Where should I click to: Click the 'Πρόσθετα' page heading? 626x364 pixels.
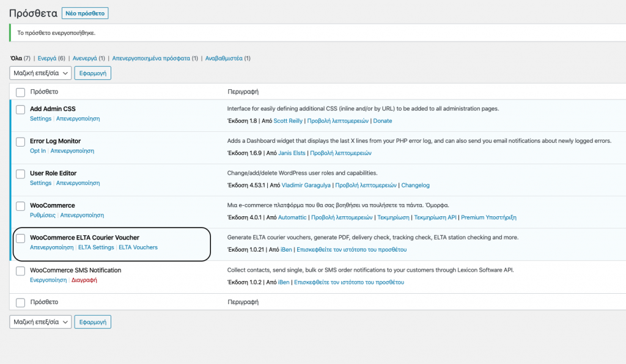tap(33, 13)
